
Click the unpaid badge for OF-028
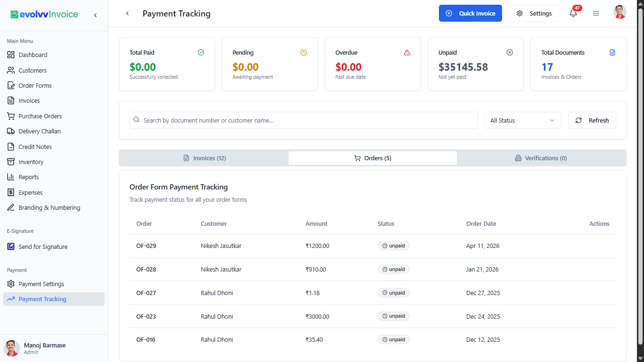pos(394,269)
